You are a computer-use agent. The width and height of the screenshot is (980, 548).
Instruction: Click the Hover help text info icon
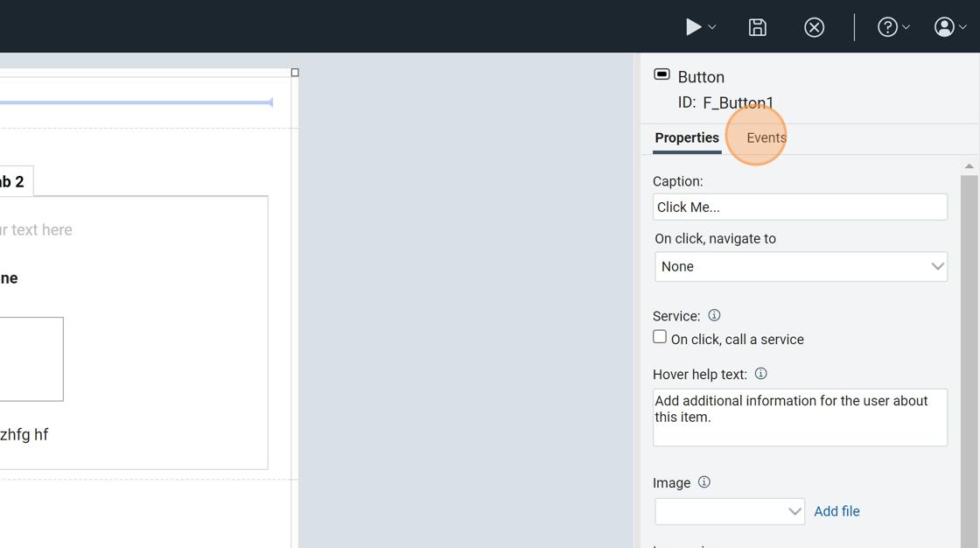click(x=760, y=374)
